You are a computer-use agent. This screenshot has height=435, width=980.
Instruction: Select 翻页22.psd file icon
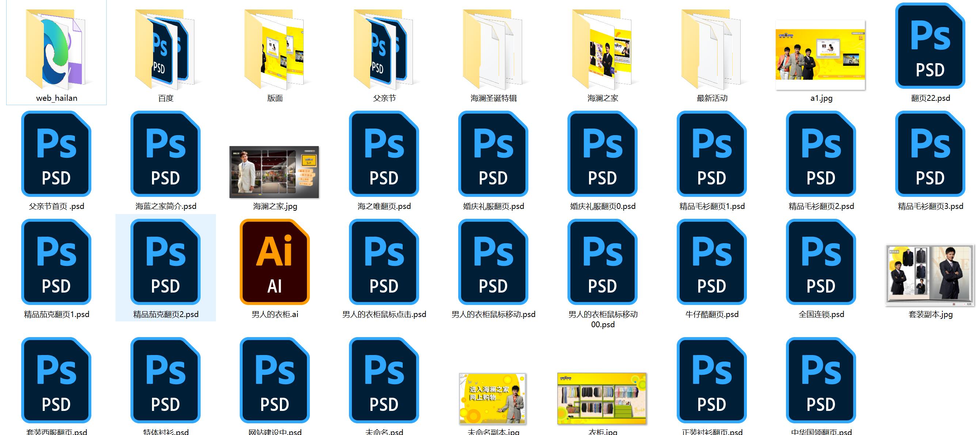pos(930,46)
